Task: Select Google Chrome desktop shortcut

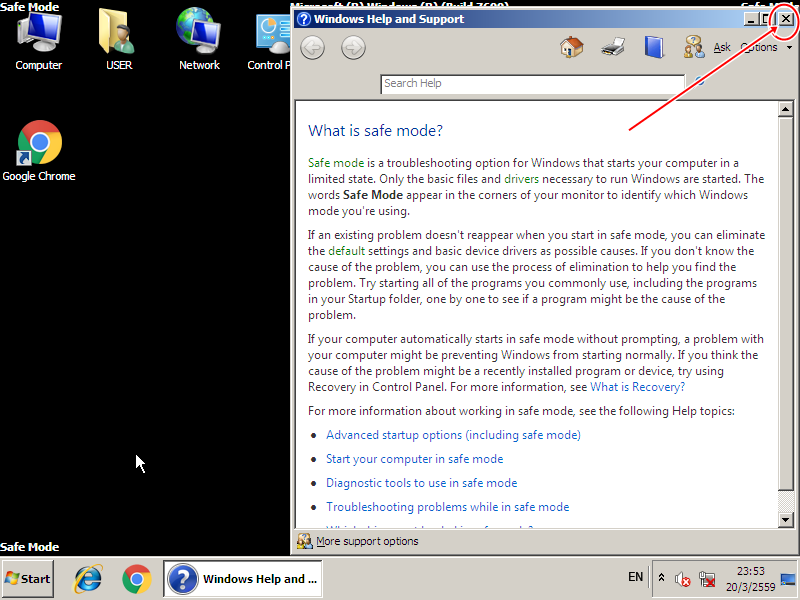Action: tap(39, 151)
